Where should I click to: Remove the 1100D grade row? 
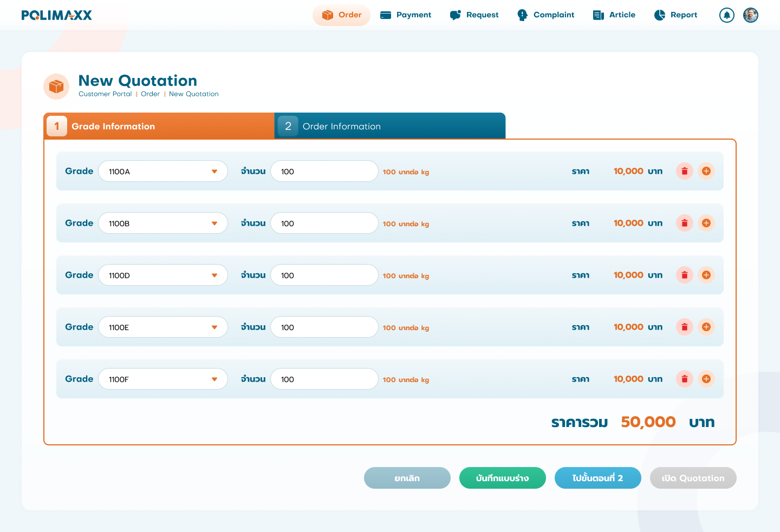tap(684, 275)
